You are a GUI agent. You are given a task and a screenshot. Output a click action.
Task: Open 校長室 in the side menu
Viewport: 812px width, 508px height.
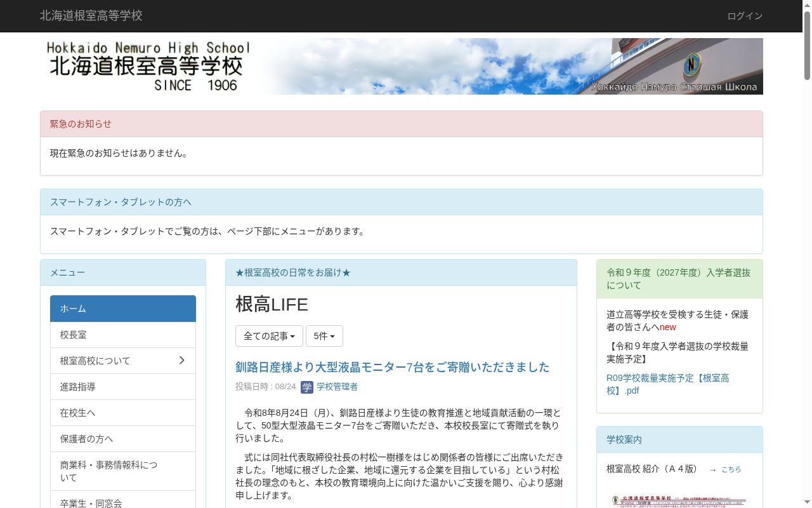[123, 335]
